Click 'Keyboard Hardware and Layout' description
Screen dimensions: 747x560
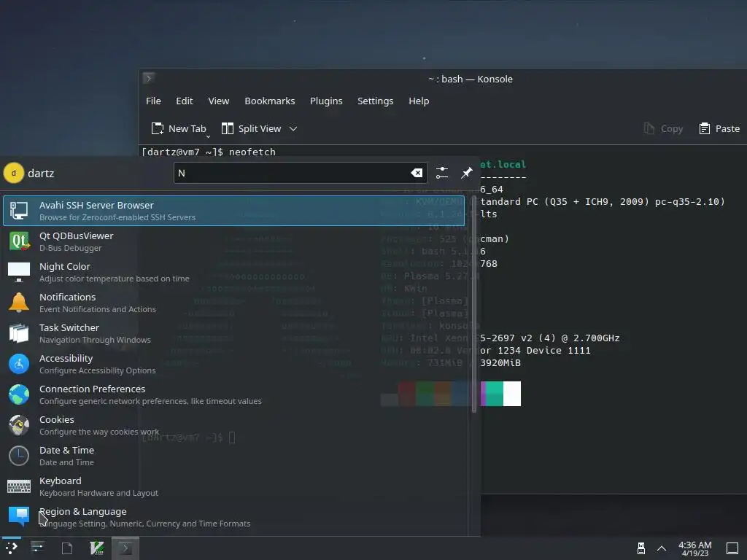pos(98,494)
